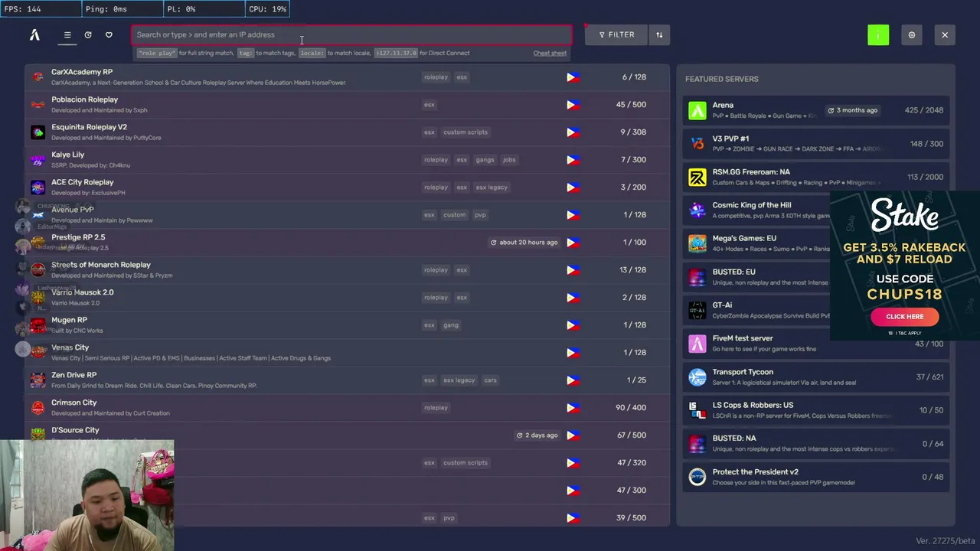Select the Avenue PvP server
The width and height of the screenshot is (980, 551).
click(x=347, y=214)
